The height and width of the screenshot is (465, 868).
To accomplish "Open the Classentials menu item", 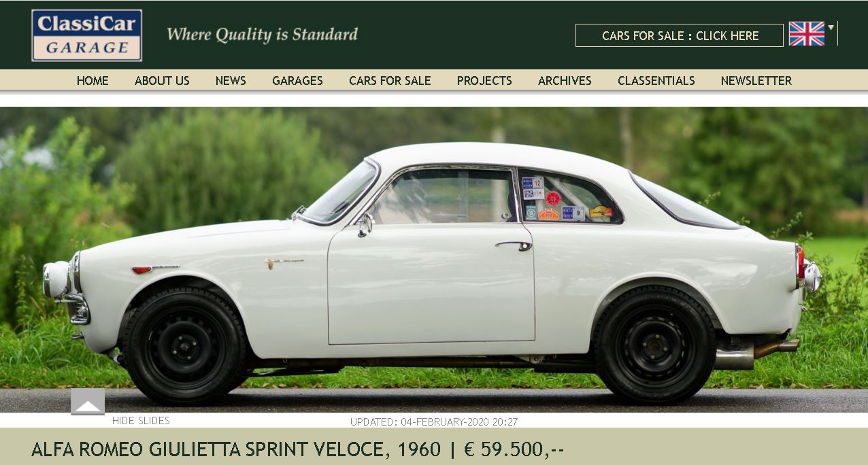I will tap(656, 80).
